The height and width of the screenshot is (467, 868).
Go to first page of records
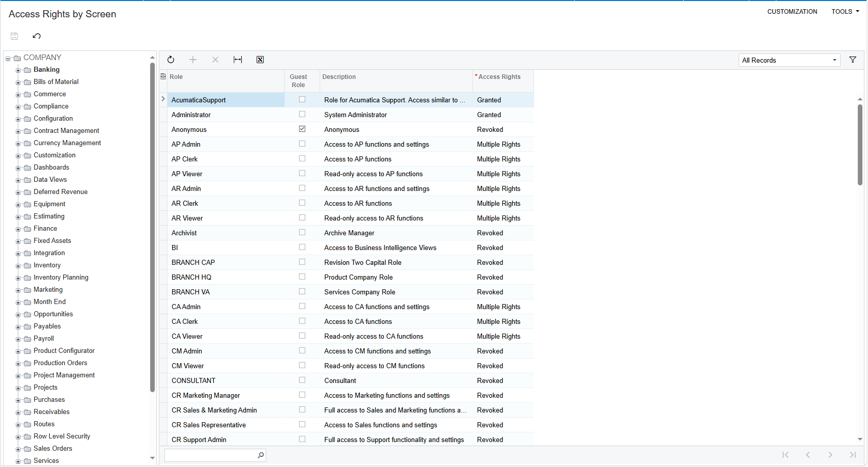(786, 455)
